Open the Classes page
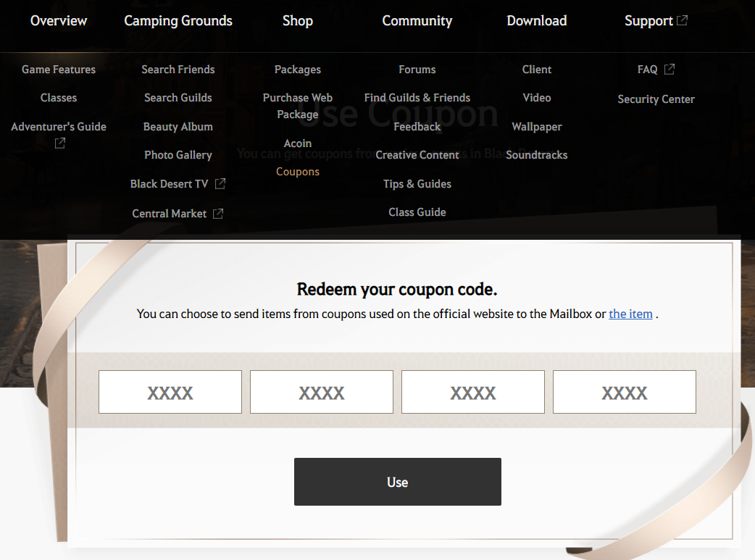Screen dimensions: 755x560 tap(59, 98)
